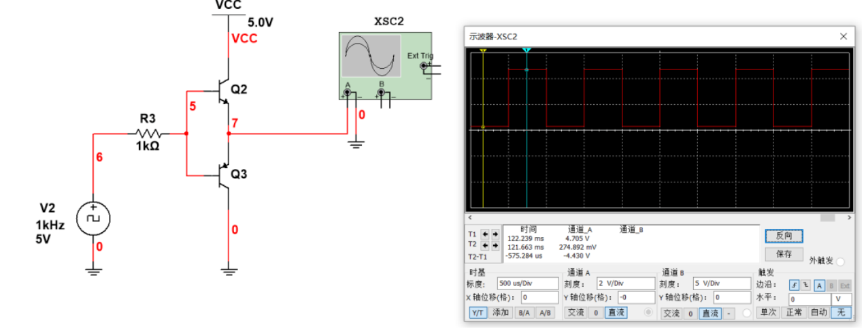Click scroll right arrow under waveform display

coord(848,218)
